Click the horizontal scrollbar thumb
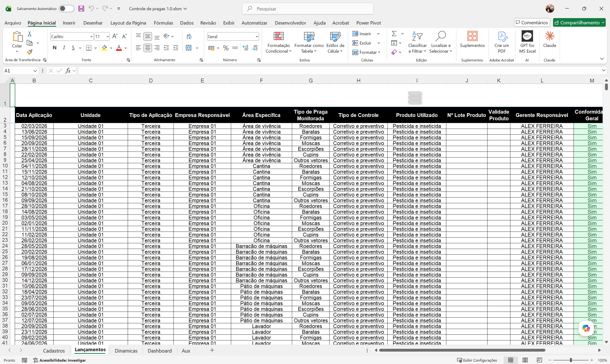Screen dimensions: 610x364 click(x=462, y=350)
